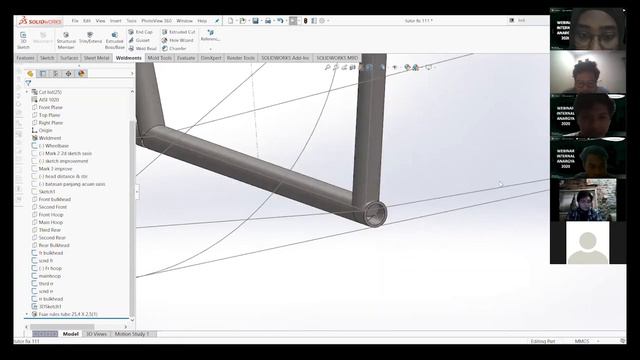Image resolution: width=640 pixels, height=360 pixels.
Task: Open the Hole Wizard tool
Action: coord(178,40)
